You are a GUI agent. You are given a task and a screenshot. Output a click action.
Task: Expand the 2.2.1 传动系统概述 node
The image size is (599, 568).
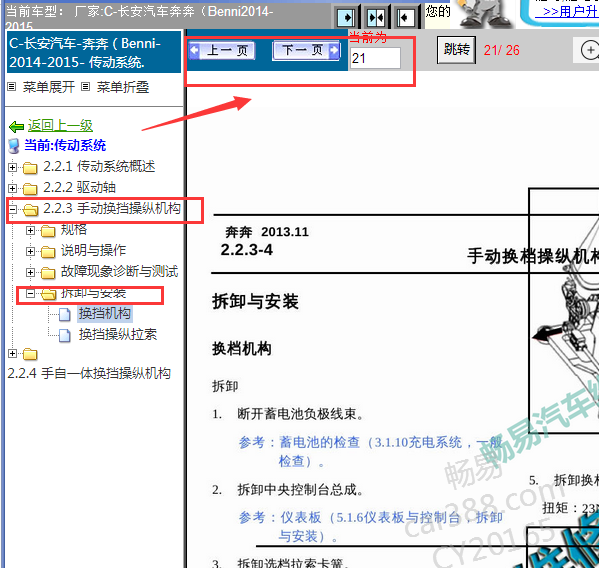pyautogui.click(x=12, y=167)
